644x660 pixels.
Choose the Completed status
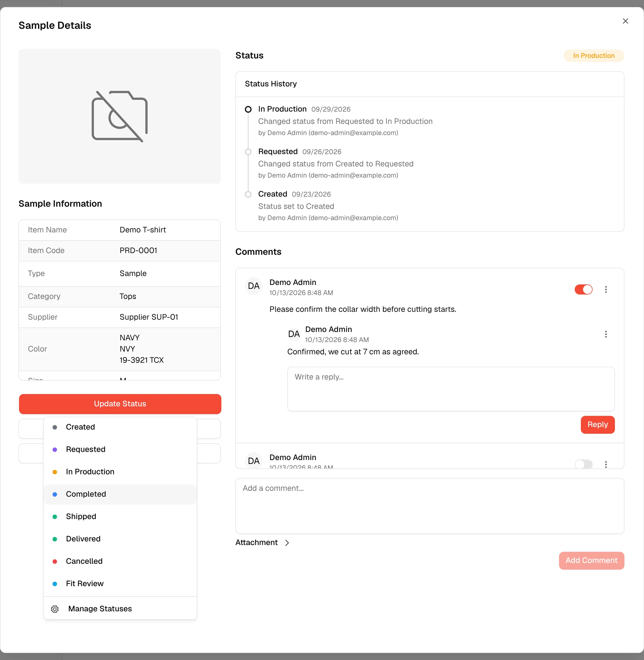[x=120, y=494]
